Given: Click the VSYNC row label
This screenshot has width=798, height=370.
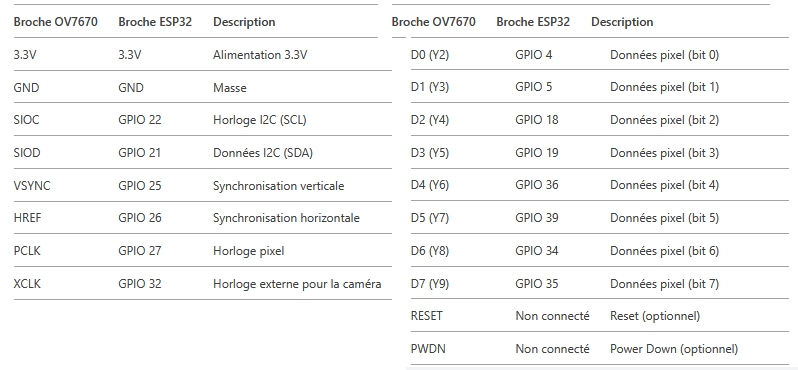Looking at the screenshot, I should click(32, 186).
